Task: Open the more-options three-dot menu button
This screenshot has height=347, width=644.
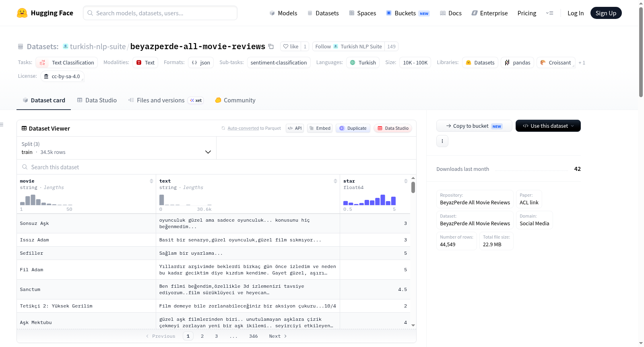Action: pyautogui.click(x=442, y=141)
